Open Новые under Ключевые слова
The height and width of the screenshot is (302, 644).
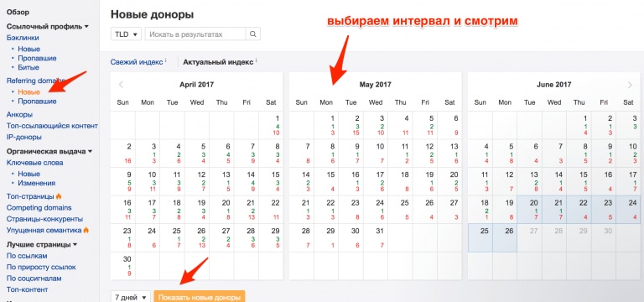point(29,174)
